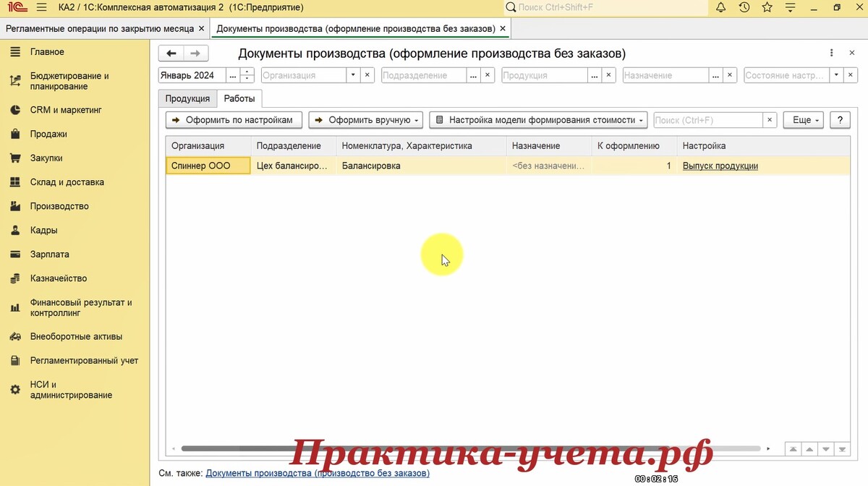Image resolution: width=868 pixels, height=486 pixels.
Task: Open the Производство factory icon
Action: [15, 206]
